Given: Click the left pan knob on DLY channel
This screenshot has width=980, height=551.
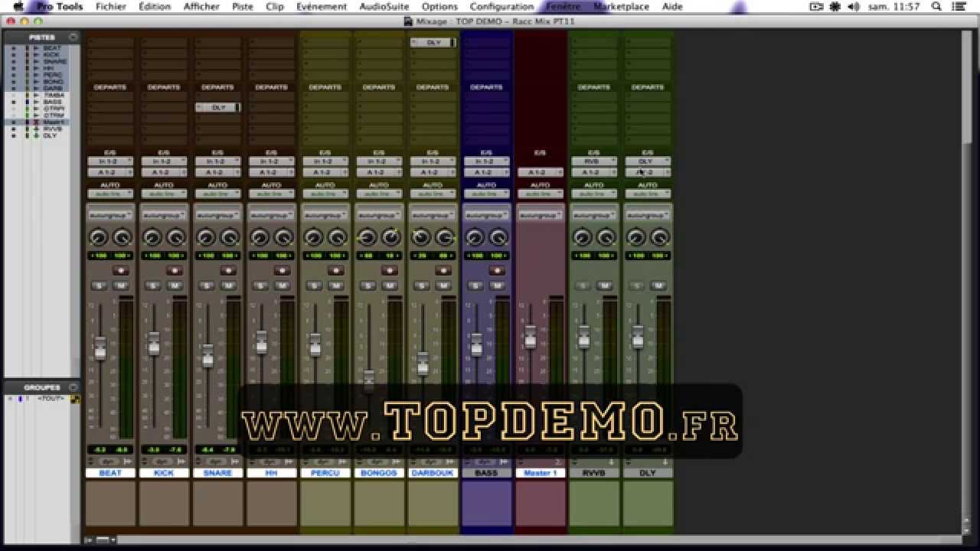Looking at the screenshot, I should pos(635,238).
